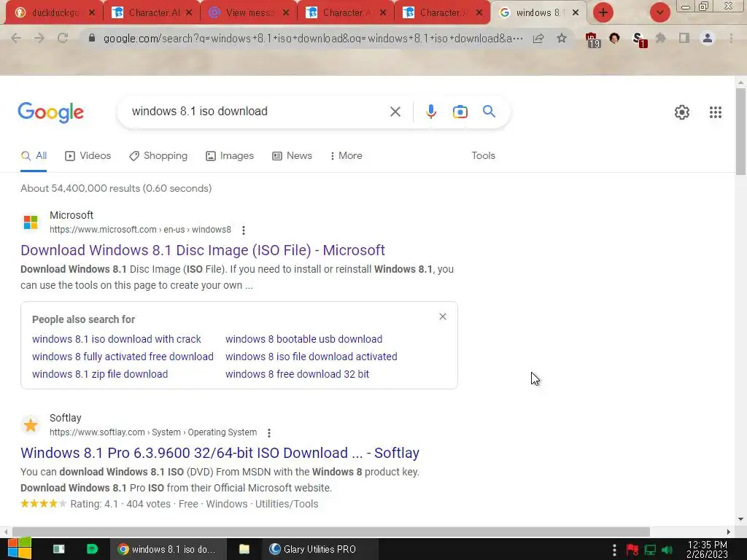Close the duckduckgo browser tab

tap(92, 12)
